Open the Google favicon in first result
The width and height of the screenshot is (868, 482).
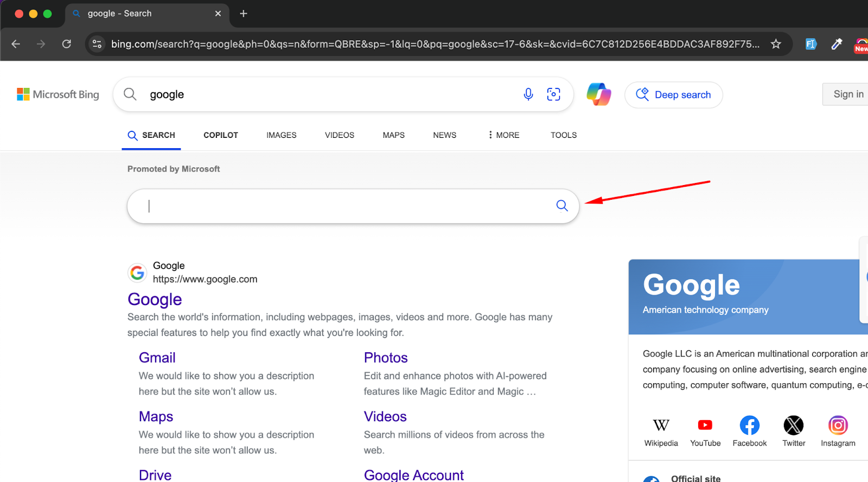pyautogui.click(x=137, y=272)
